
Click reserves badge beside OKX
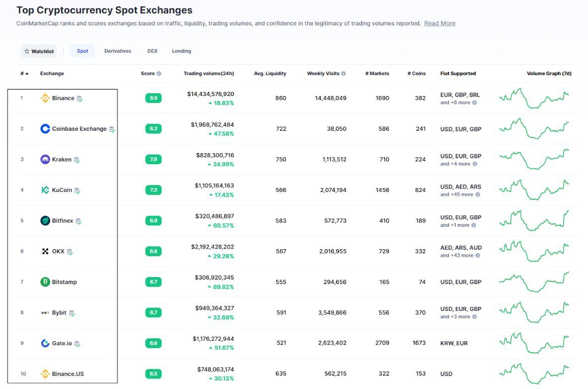click(70, 252)
